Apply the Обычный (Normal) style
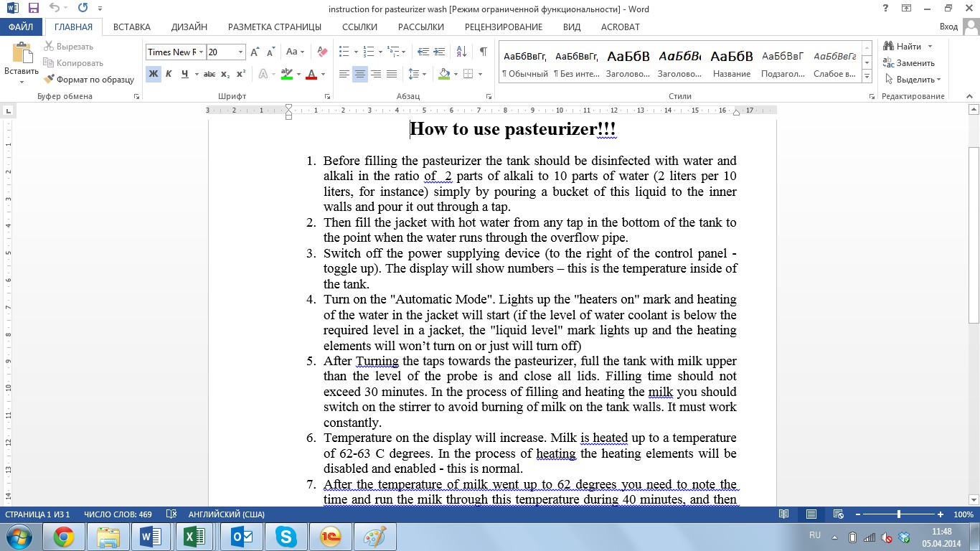The width and height of the screenshot is (980, 551). coord(524,64)
